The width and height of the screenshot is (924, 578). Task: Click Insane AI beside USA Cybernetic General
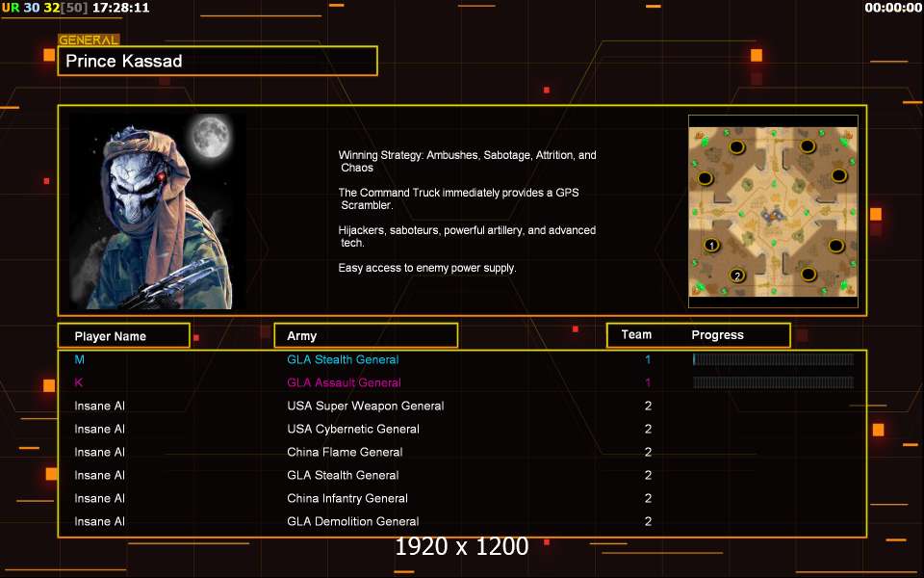(x=99, y=429)
